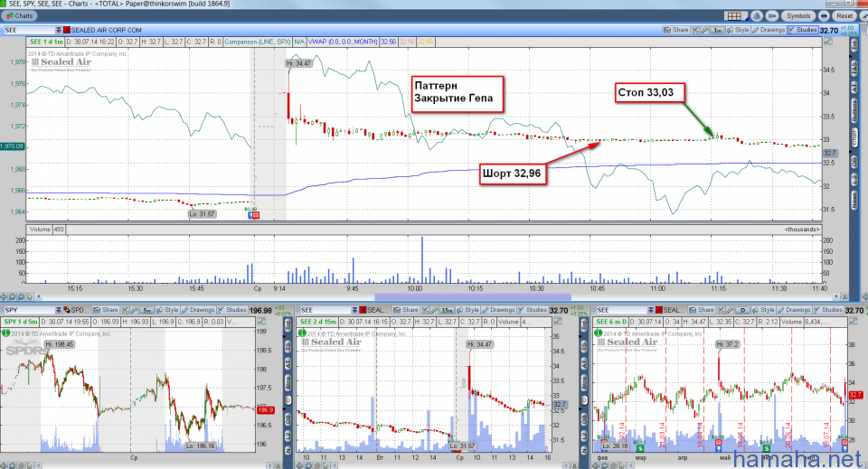Open Style menu in 15m SEE chart
This screenshot has width=868, height=469.
[x=467, y=310]
